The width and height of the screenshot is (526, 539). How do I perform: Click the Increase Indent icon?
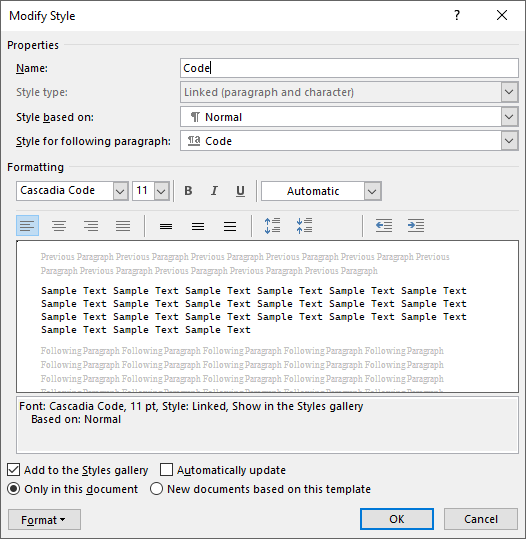416,226
